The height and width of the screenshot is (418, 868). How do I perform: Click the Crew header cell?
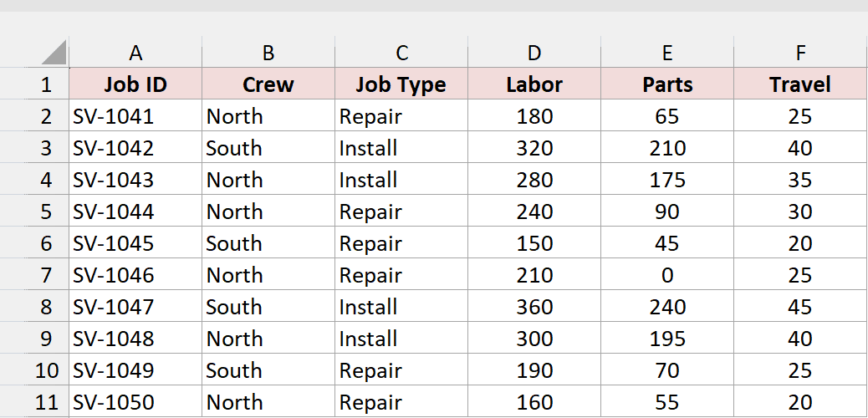268,84
